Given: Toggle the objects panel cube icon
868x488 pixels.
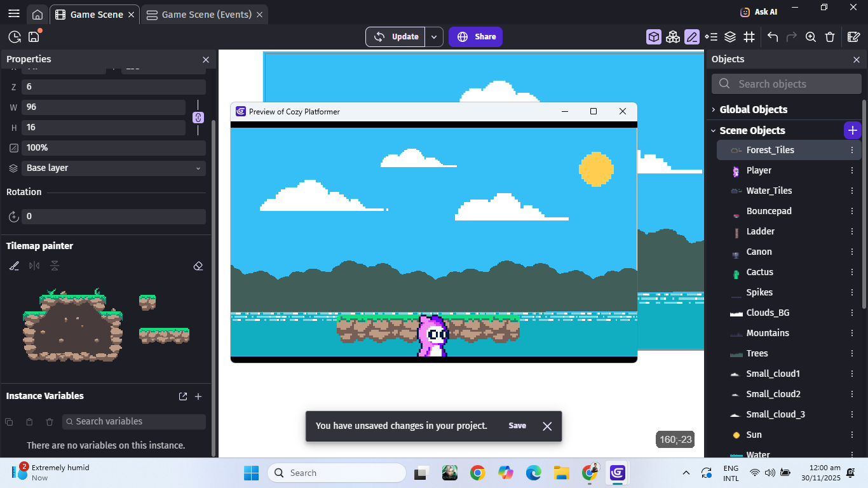Looking at the screenshot, I should 654,37.
